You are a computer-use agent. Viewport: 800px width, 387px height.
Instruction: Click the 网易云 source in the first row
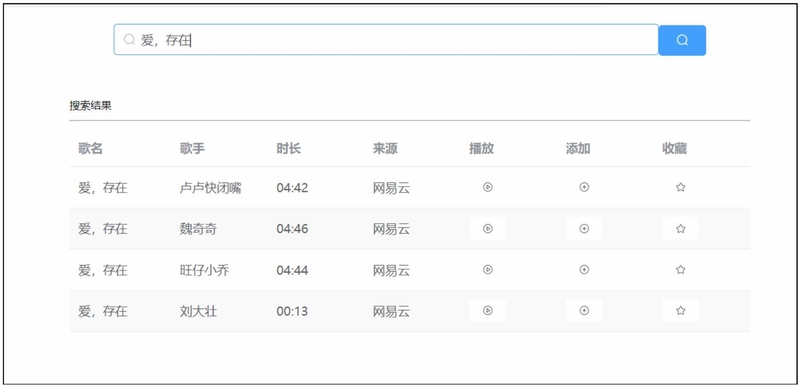(x=391, y=188)
